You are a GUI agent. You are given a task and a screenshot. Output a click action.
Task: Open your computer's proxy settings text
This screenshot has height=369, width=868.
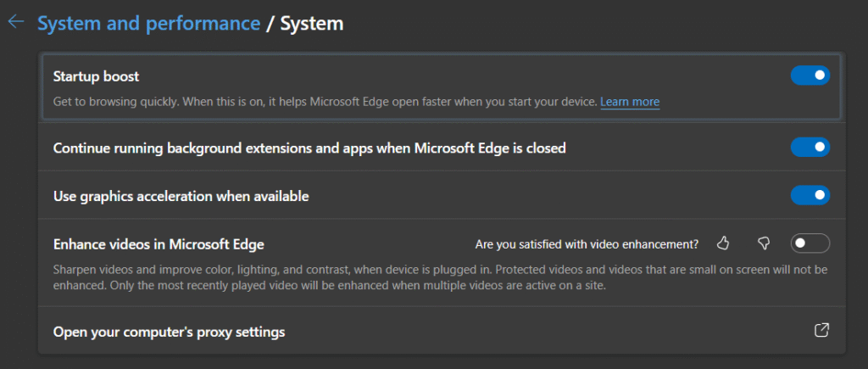pos(169,333)
